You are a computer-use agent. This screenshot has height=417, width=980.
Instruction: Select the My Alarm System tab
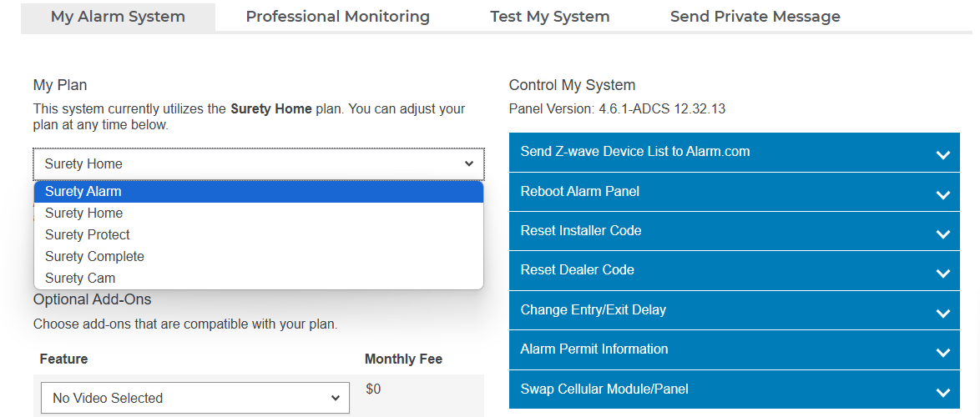(x=118, y=17)
